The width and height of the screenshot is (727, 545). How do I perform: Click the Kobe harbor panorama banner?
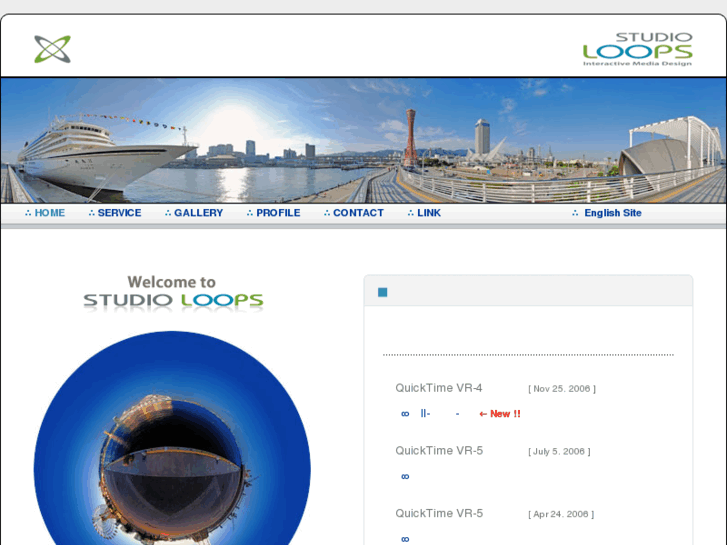364,141
